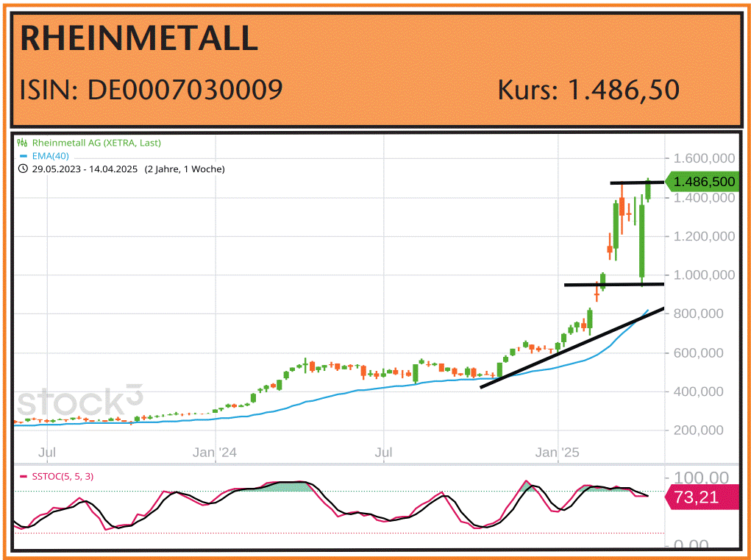Click the Kurs 1.486,50 price text
This screenshot has width=751, height=560.
[x=588, y=90]
